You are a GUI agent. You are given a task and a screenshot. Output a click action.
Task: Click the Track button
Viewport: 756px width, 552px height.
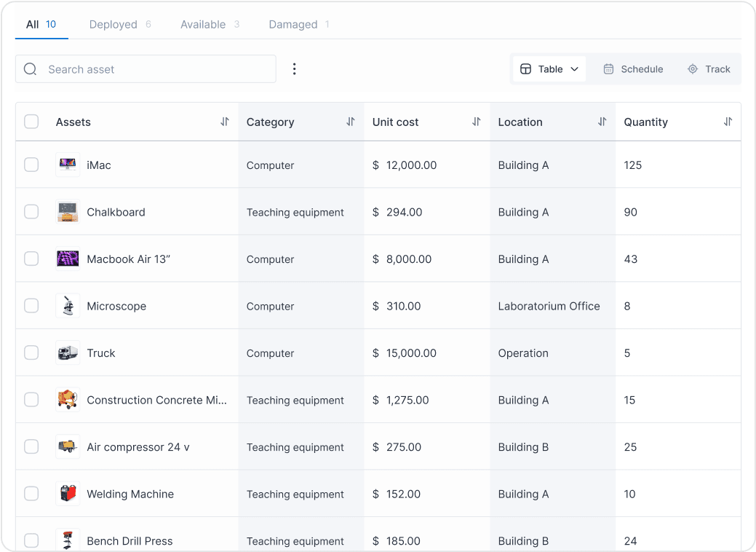[709, 68]
